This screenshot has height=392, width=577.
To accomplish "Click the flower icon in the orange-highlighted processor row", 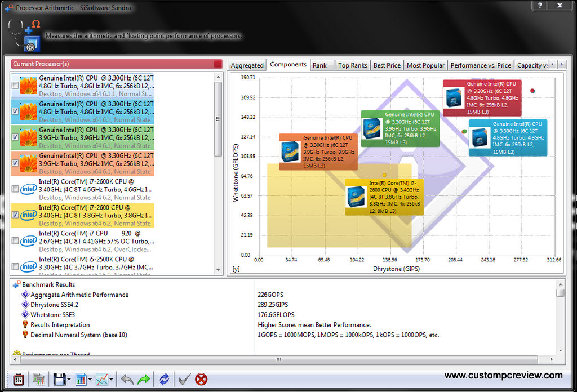I will click(28, 163).
